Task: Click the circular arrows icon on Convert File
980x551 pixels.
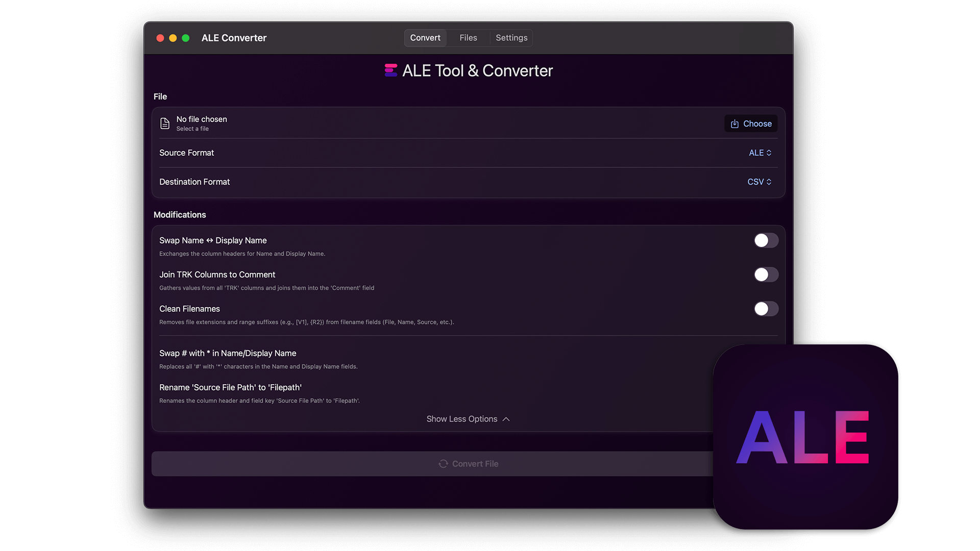Action: 443,464
